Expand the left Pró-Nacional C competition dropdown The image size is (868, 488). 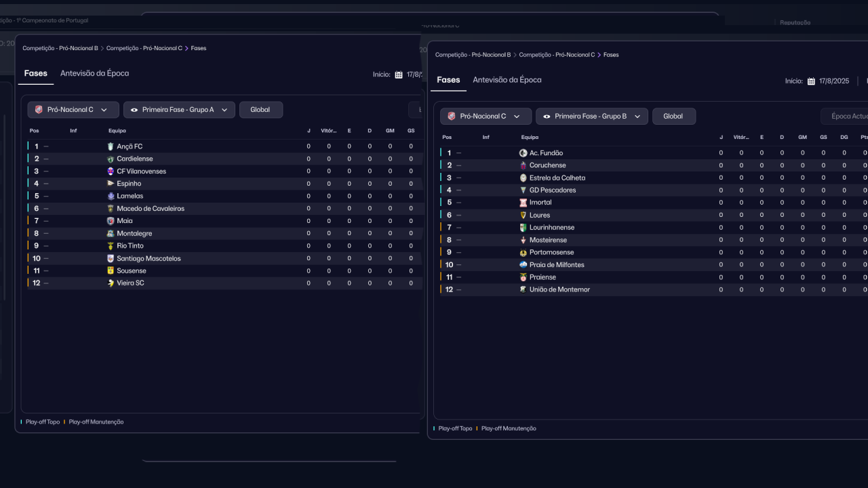[73, 110]
